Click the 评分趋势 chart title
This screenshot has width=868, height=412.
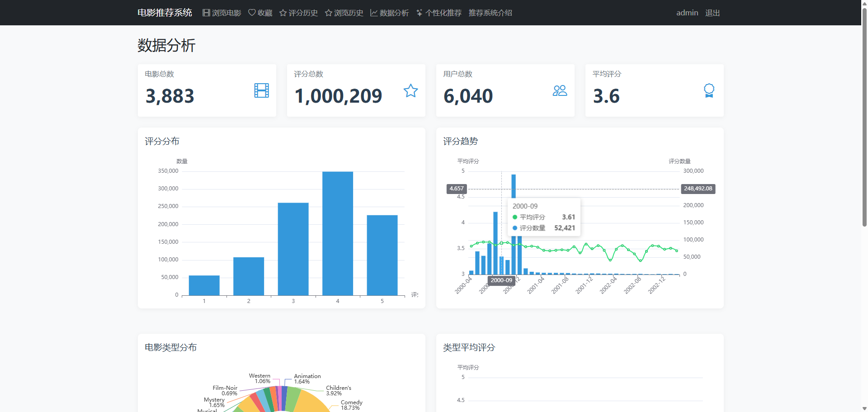(461, 141)
